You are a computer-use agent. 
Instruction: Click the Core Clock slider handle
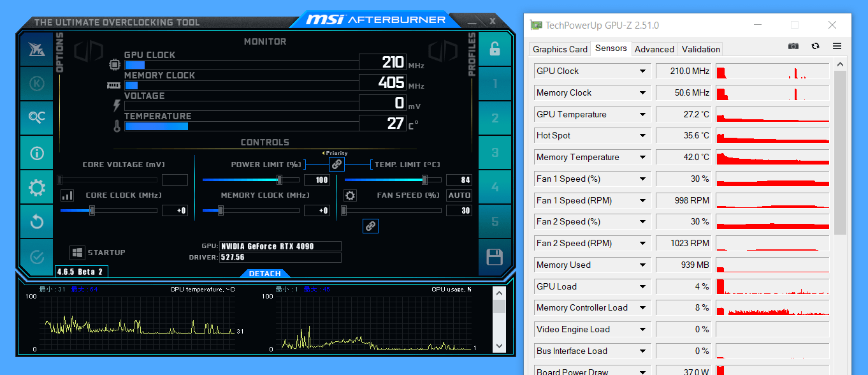coord(92,210)
